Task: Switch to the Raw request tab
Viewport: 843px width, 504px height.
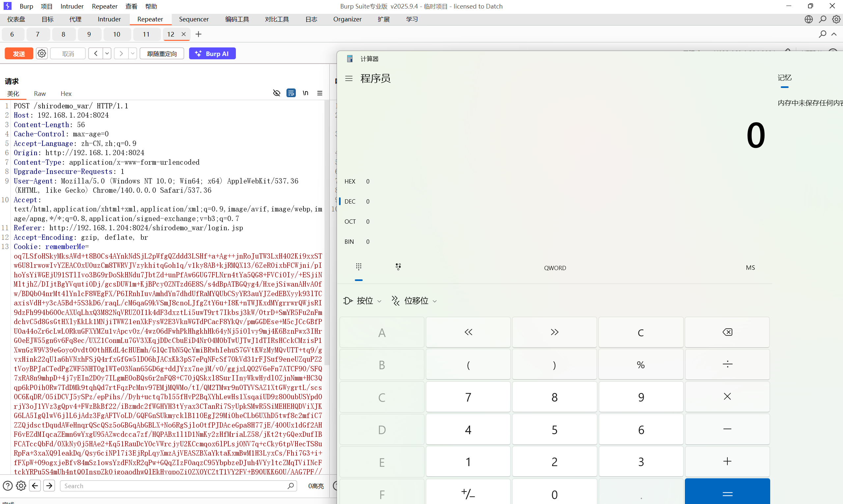Action: coord(40,94)
